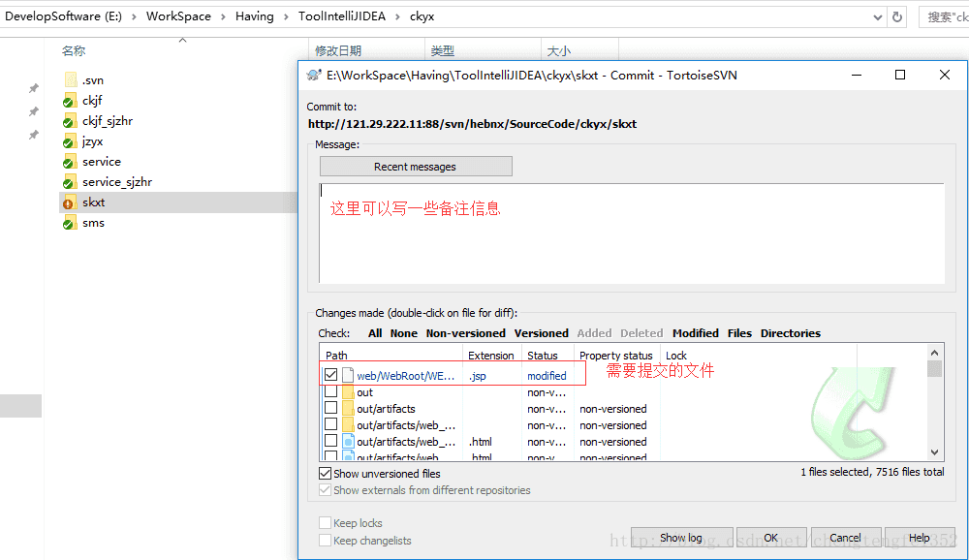Click scroll down arrow of change list
Image resolution: width=969 pixels, height=560 pixels.
coord(934,452)
